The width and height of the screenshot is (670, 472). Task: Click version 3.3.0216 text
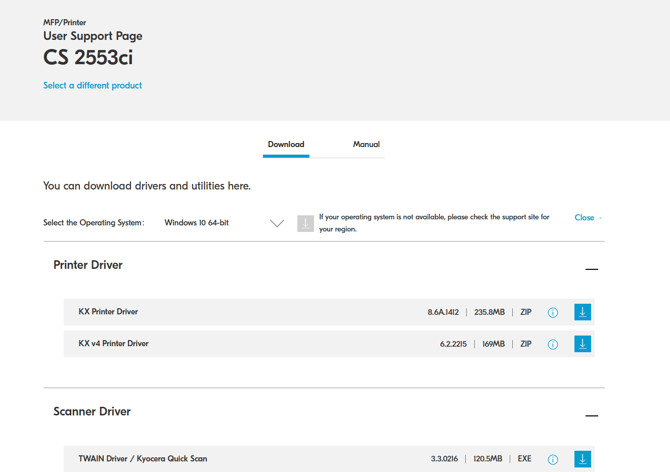click(444, 459)
